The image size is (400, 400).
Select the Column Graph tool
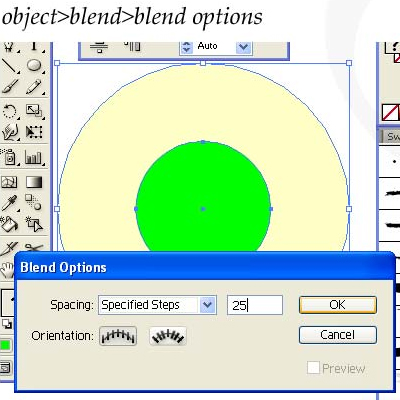[34, 157]
